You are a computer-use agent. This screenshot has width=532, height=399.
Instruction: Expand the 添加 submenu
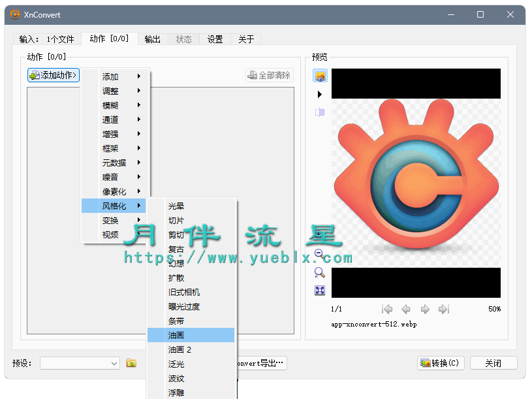click(115, 76)
